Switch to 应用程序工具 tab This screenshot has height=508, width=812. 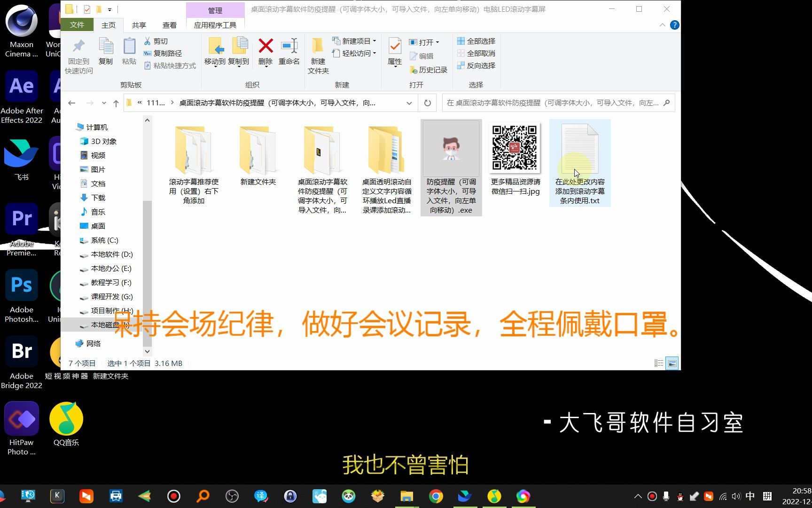[x=215, y=25]
